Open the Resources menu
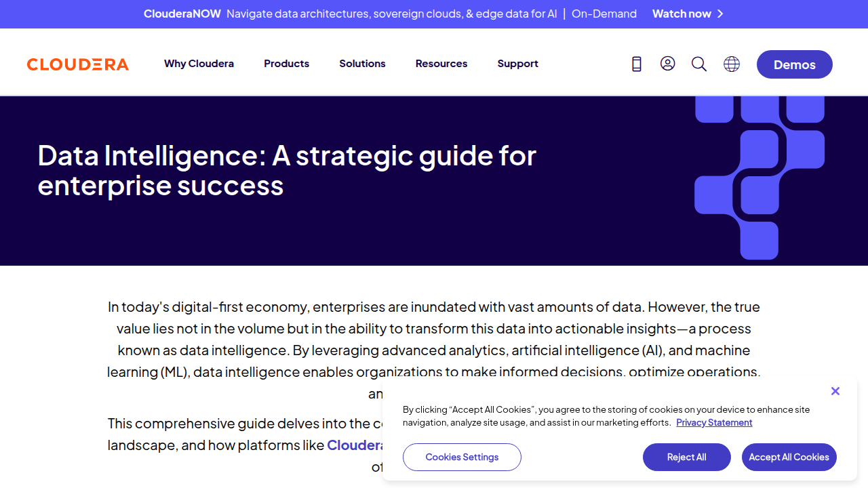The height and width of the screenshot is (488, 868). [441, 64]
